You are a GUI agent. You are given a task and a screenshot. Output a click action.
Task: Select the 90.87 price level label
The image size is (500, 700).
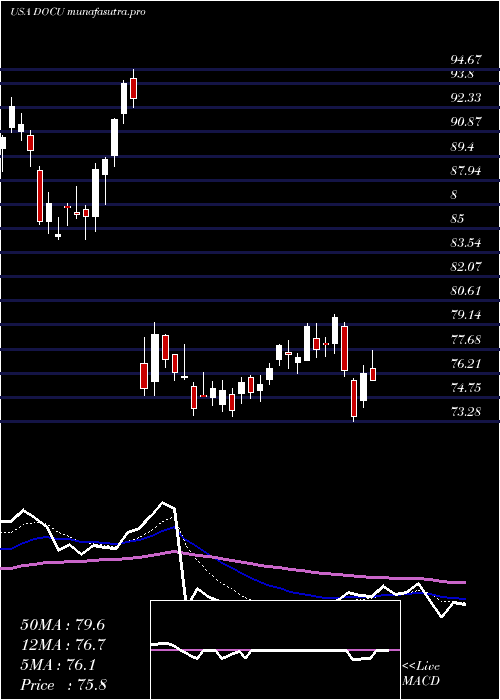tap(467, 122)
